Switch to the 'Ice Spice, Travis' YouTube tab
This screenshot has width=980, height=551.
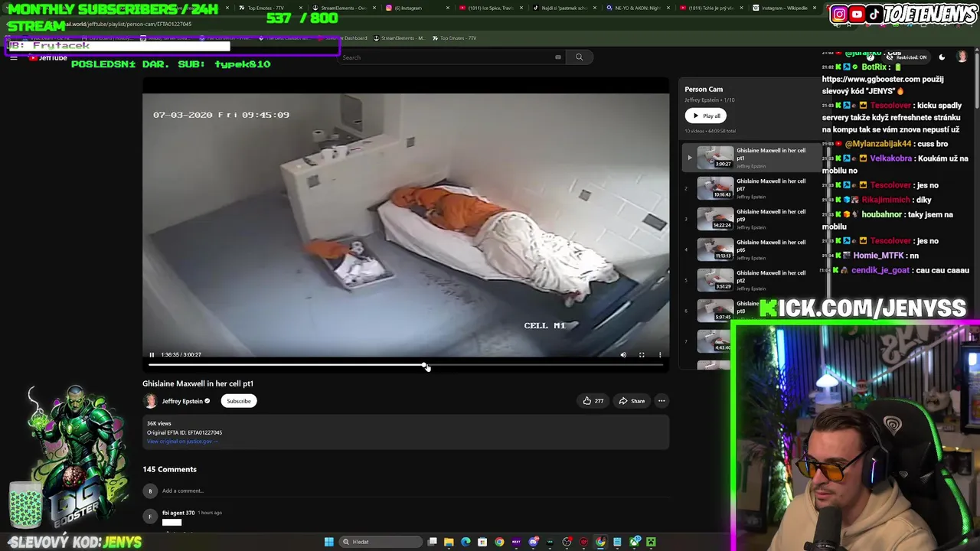[x=490, y=8]
